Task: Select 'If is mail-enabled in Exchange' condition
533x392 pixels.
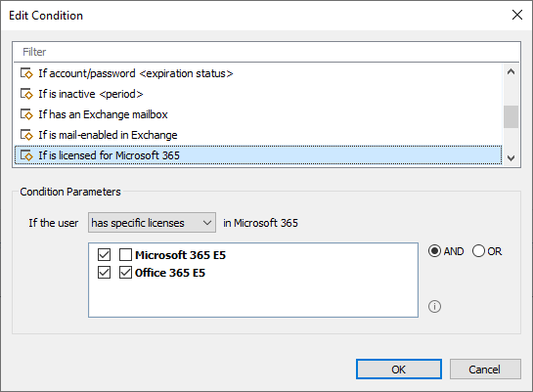Action: point(257,135)
